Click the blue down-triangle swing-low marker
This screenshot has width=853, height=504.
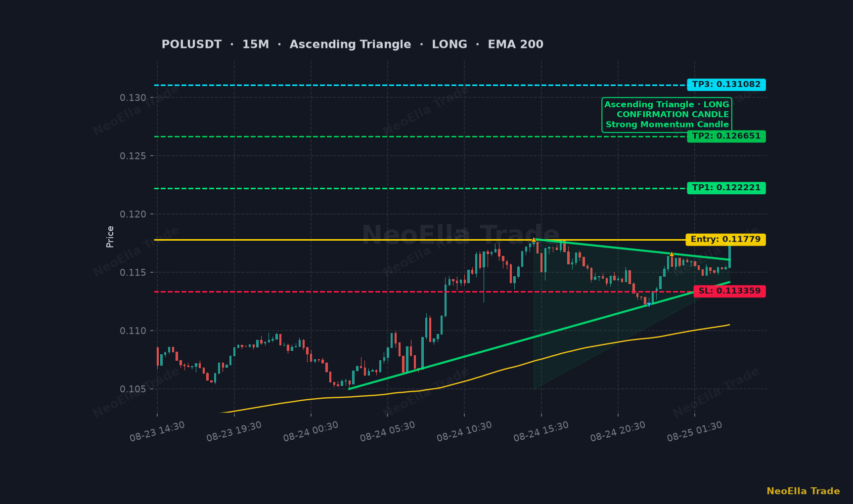649,305
